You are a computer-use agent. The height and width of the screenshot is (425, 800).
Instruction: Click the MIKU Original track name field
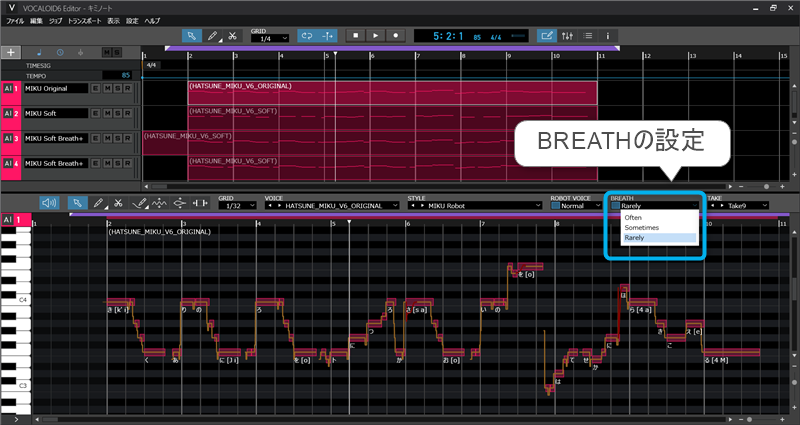(56, 88)
